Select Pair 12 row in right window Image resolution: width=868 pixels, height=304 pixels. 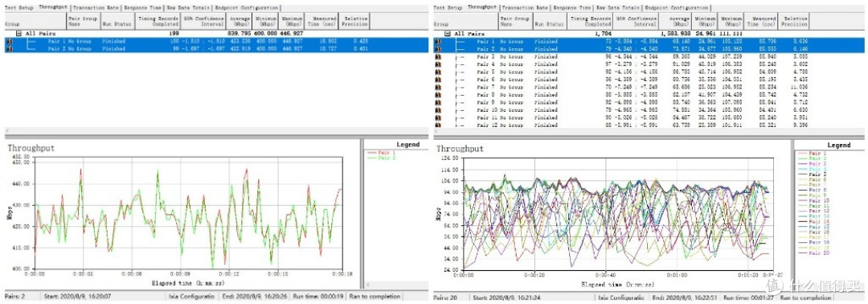pos(648,125)
